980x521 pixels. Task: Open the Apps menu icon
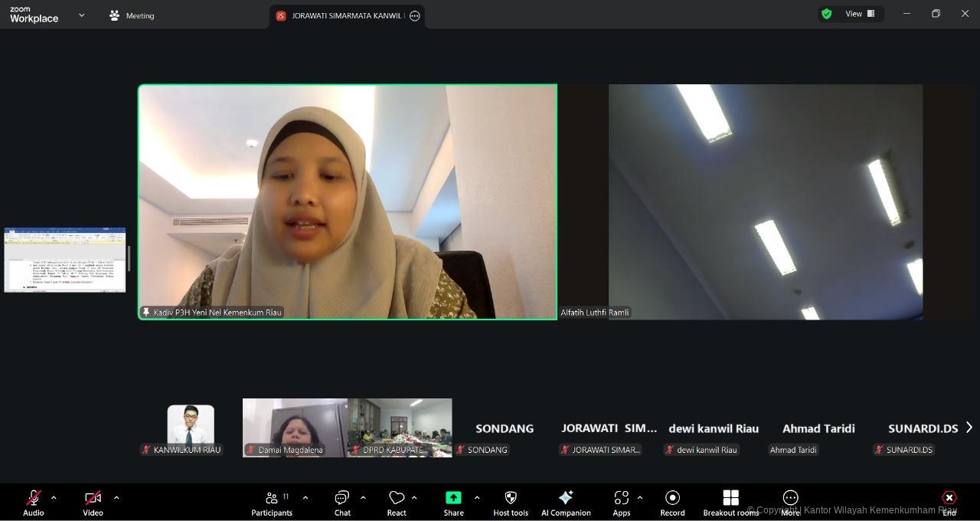coord(621,502)
